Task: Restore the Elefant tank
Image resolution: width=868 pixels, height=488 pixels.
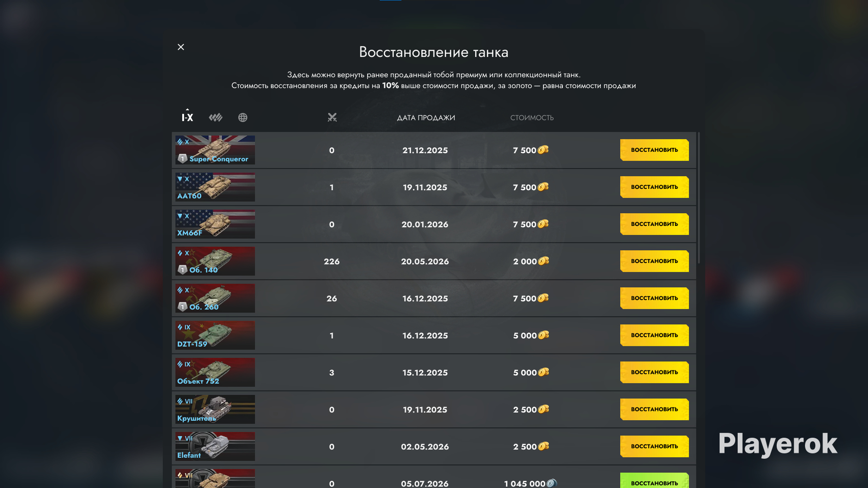Action: pyautogui.click(x=654, y=447)
